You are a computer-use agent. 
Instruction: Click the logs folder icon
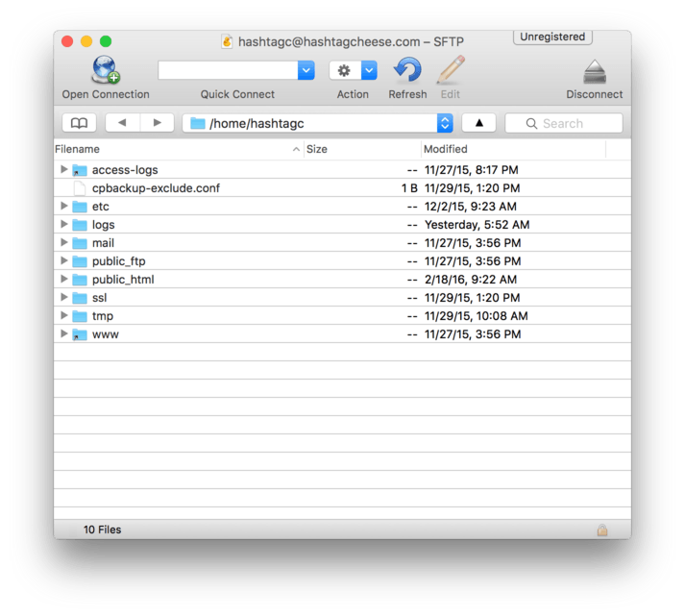click(80, 225)
